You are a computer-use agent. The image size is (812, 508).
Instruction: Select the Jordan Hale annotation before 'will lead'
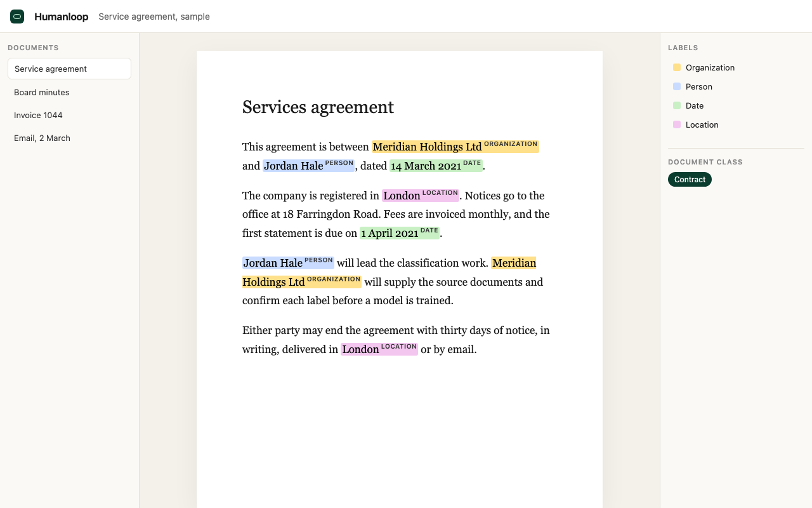pos(288,263)
